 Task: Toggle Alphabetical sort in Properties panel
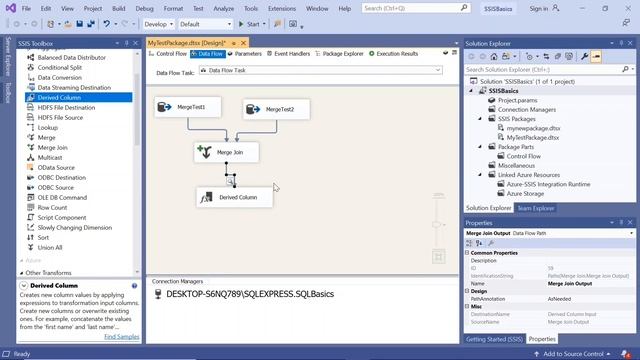[x=479, y=243]
